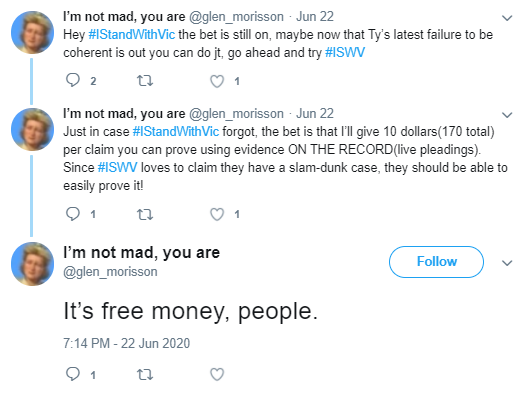Viewport: 531px width, 400px height.
Task: Open the #IStandWithVic hashtag in first tweet
Action: [132, 35]
